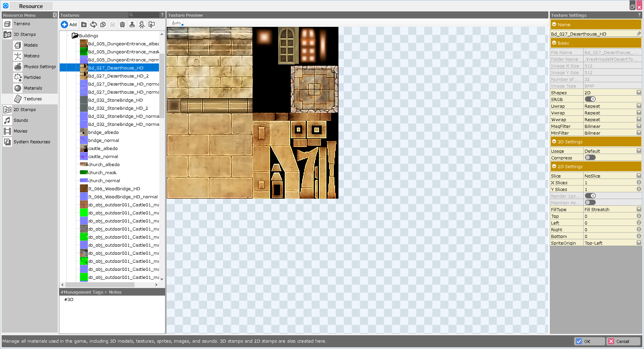This screenshot has width=644, height=349.
Task: Open the Resource Menu collapse arrow
Action: (55, 15)
